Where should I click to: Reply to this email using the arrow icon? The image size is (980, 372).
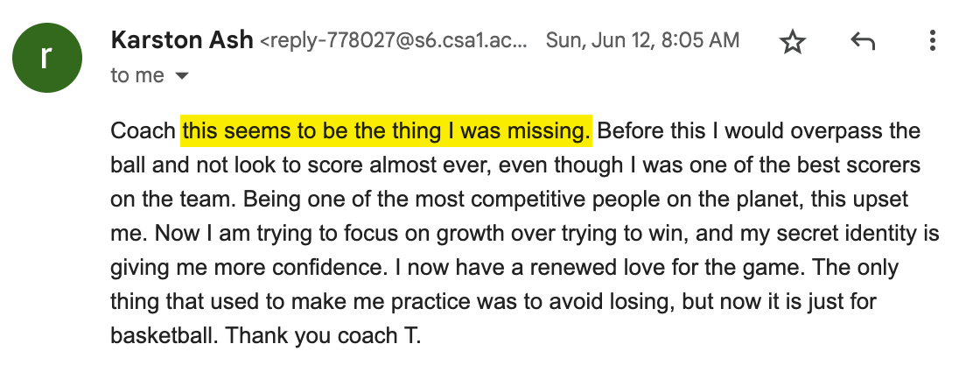pyautogui.click(x=863, y=41)
